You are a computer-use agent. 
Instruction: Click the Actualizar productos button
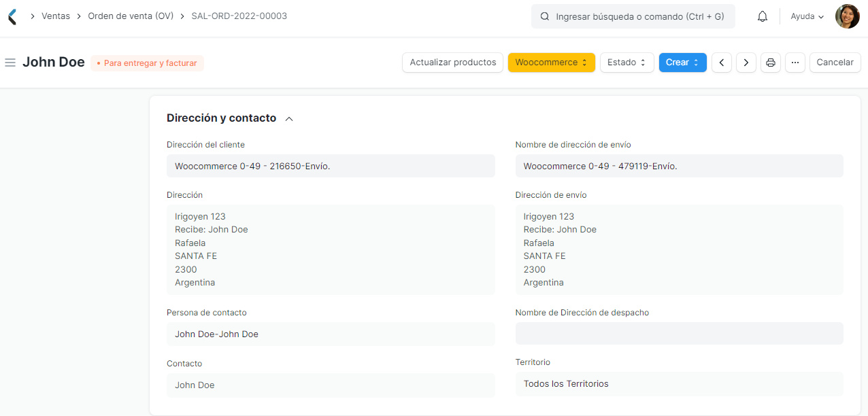pyautogui.click(x=452, y=62)
